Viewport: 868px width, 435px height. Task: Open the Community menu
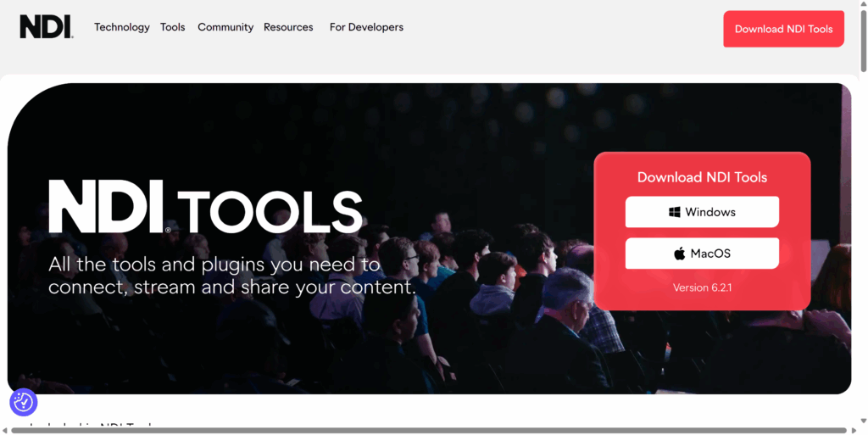pyautogui.click(x=225, y=27)
